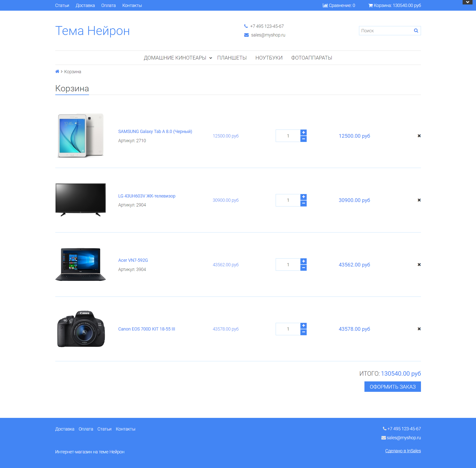Remove Canon EOS 700D from cart

pos(419,329)
